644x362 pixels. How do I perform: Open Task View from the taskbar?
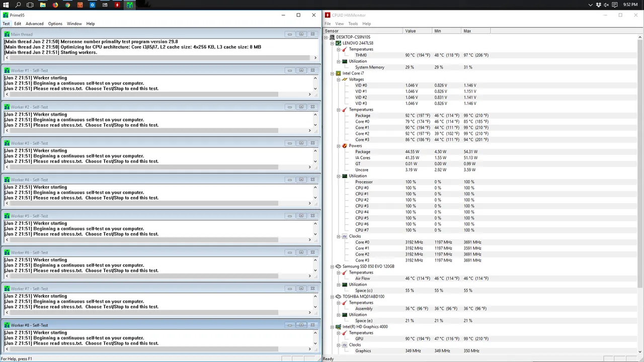[x=30, y=5]
